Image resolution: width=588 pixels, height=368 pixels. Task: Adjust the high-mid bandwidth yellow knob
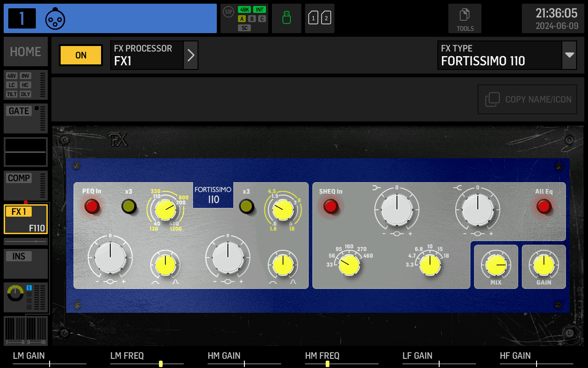(x=283, y=265)
